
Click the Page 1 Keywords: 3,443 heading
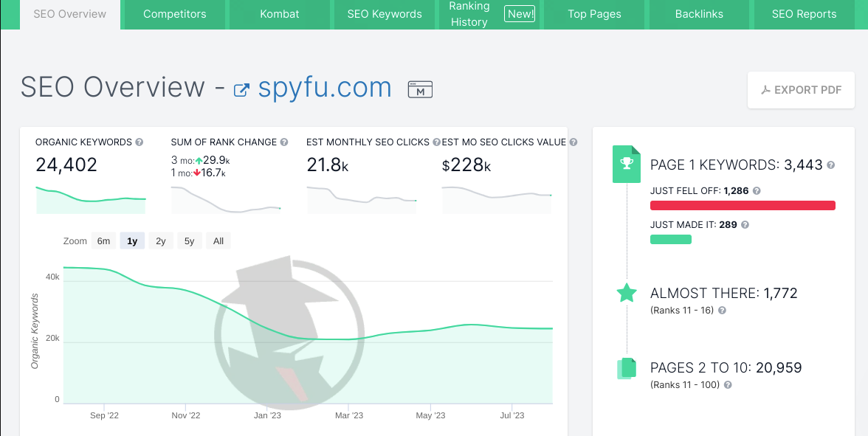pyautogui.click(x=737, y=165)
